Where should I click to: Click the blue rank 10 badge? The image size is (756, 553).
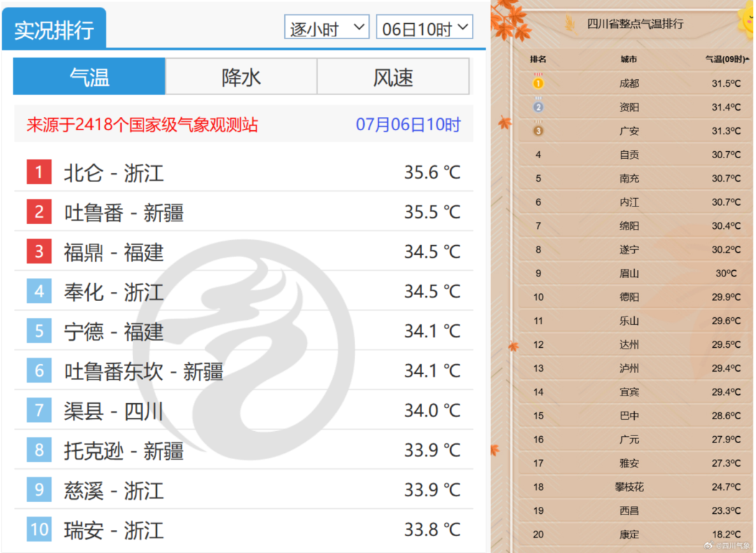[39, 529]
